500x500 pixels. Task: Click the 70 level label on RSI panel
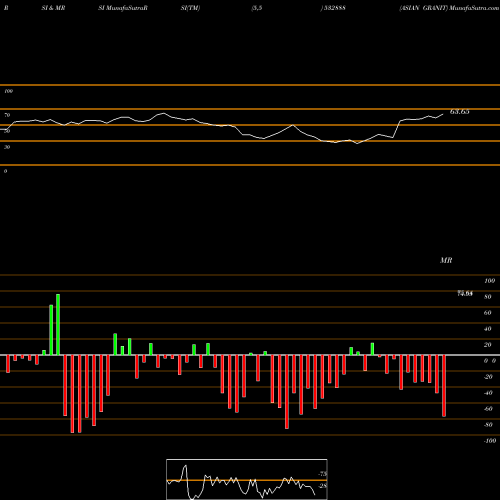(7, 115)
